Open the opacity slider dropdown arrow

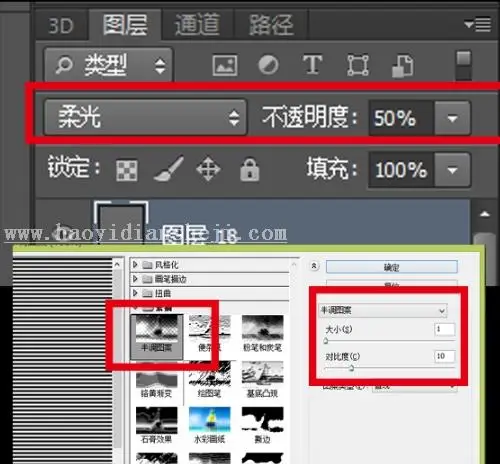tap(452, 118)
